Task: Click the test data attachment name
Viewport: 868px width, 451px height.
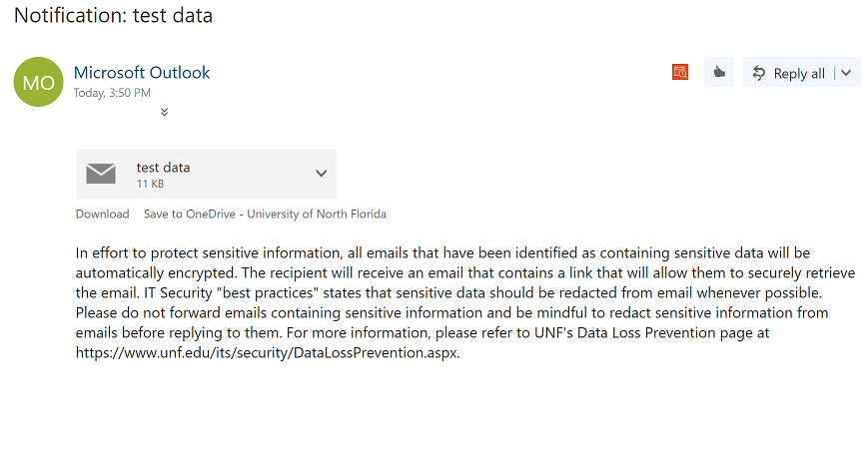Action: click(163, 168)
